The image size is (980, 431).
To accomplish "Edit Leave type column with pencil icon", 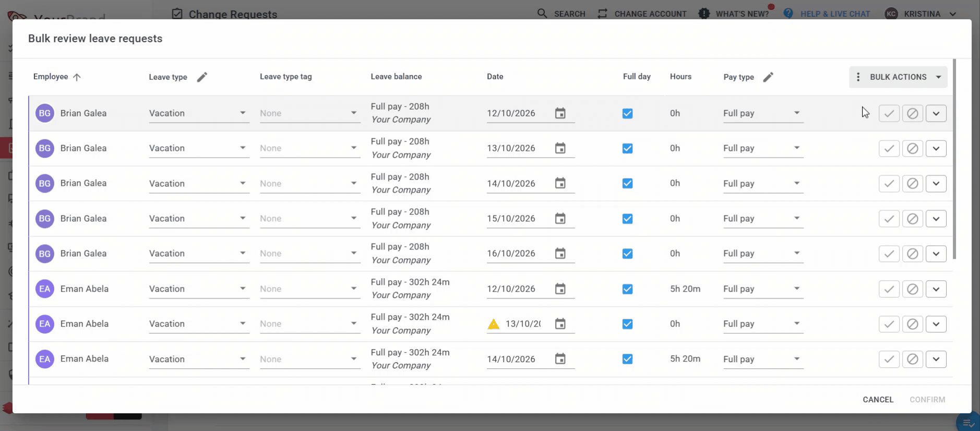I will (202, 77).
